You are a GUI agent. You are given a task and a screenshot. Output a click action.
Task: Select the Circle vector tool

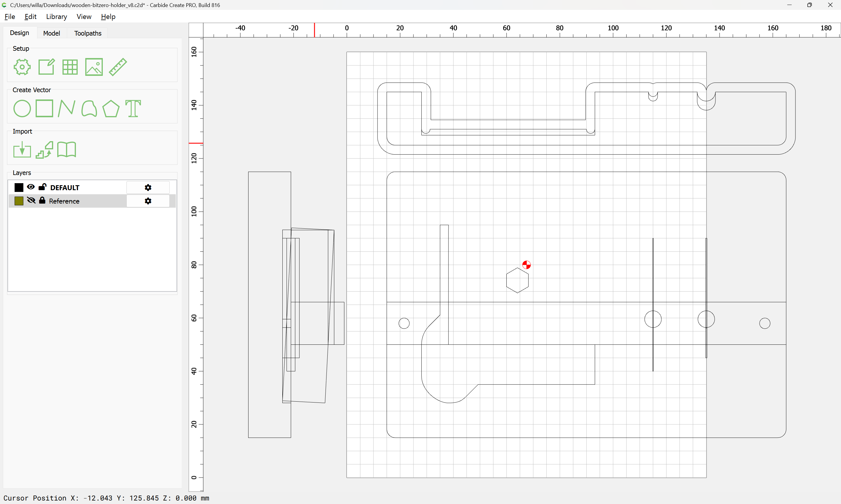[22, 109]
